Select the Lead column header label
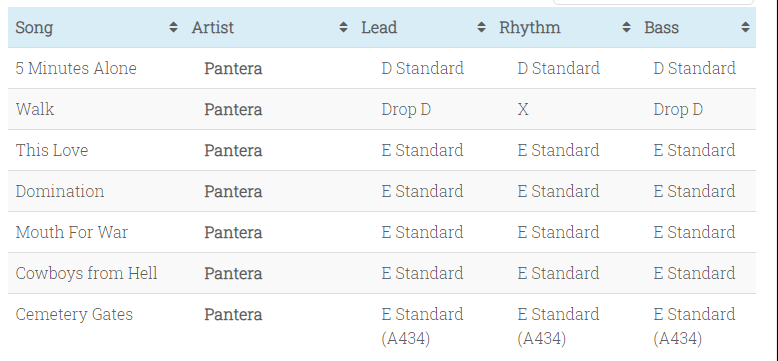778x361 pixels. click(379, 27)
